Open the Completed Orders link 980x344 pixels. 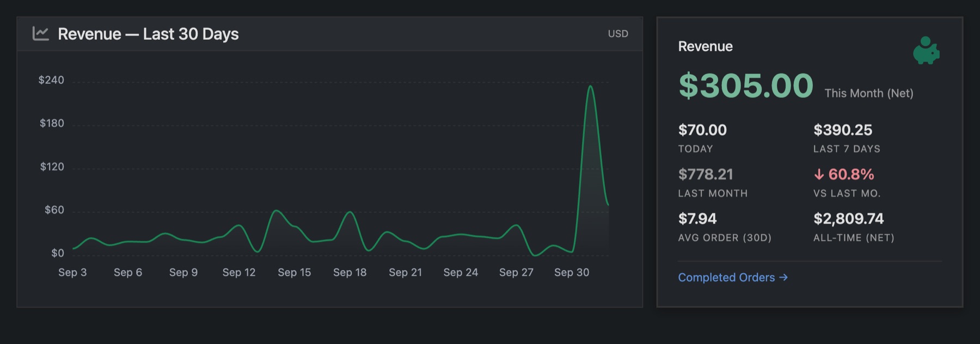click(x=733, y=278)
